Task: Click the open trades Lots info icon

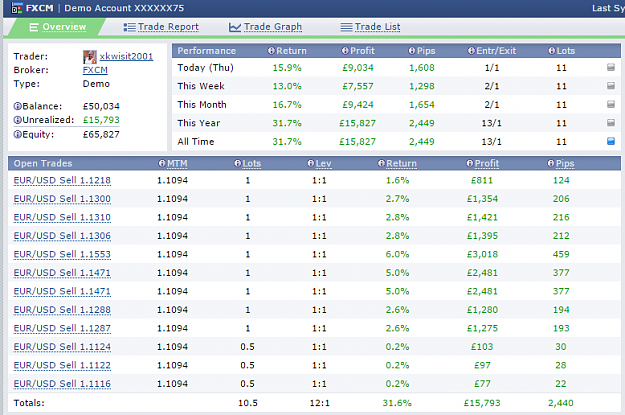Action: pos(238,163)
